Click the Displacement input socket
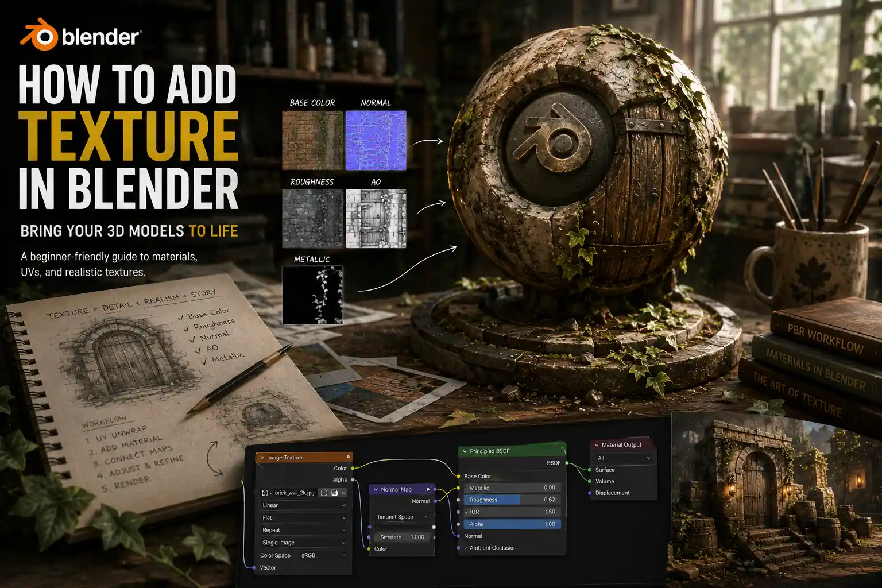 tap(590, 493)
